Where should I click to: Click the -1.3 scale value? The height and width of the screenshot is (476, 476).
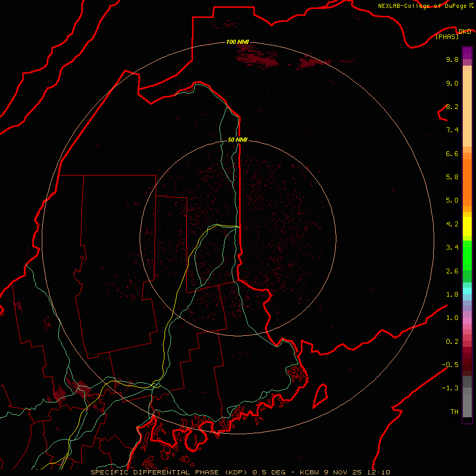[x=450, y=388]
